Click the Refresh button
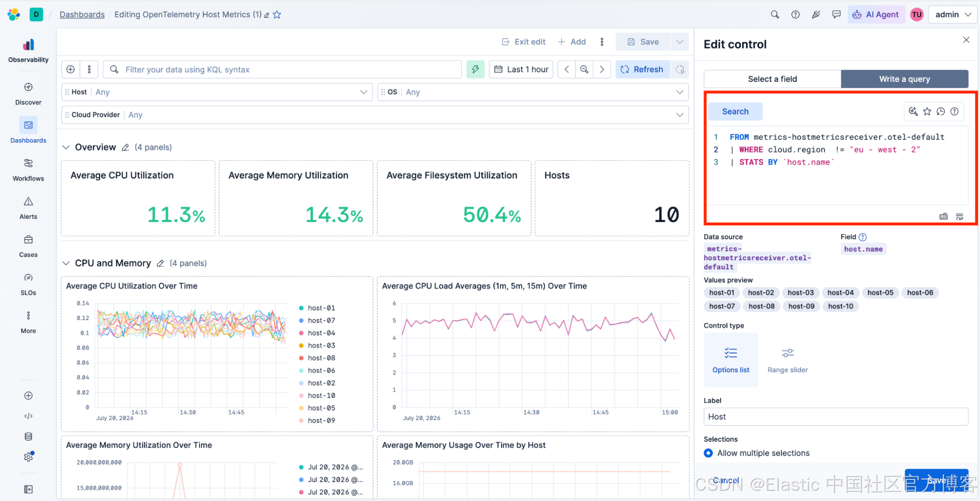The height and width of the screenshot is (501, 980). coord(642,70)
